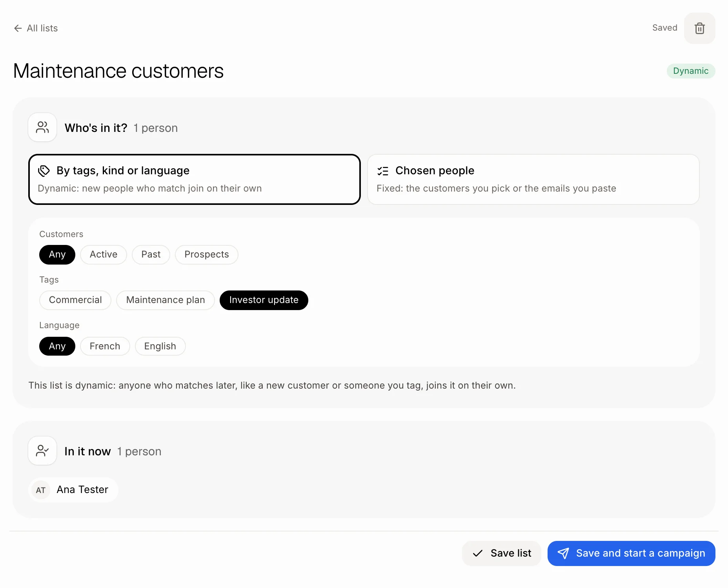The height and width of the screenshot is (588, 728).
Task: Select Any under Language
Action: click(x=57, y=346)
